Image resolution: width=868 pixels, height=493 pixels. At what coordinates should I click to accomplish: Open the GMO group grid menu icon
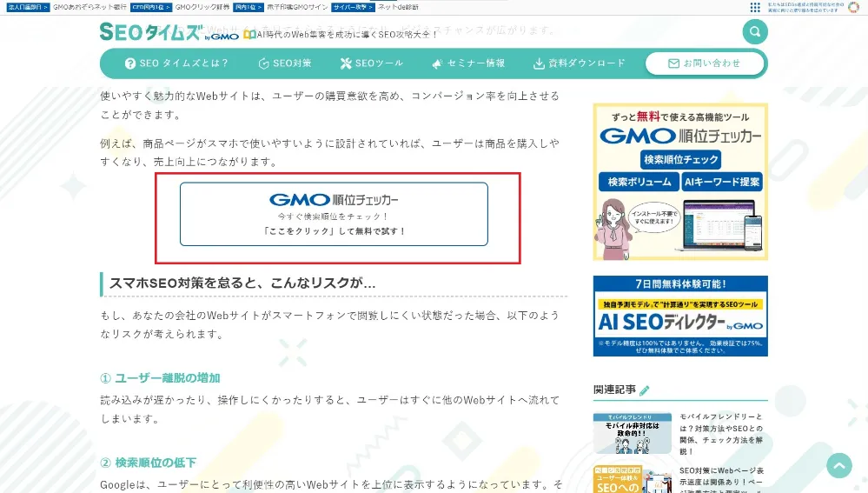(x=754, y=7)
